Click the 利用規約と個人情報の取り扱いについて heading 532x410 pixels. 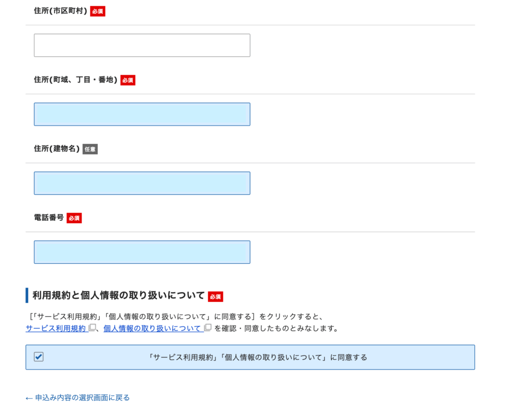118,296
